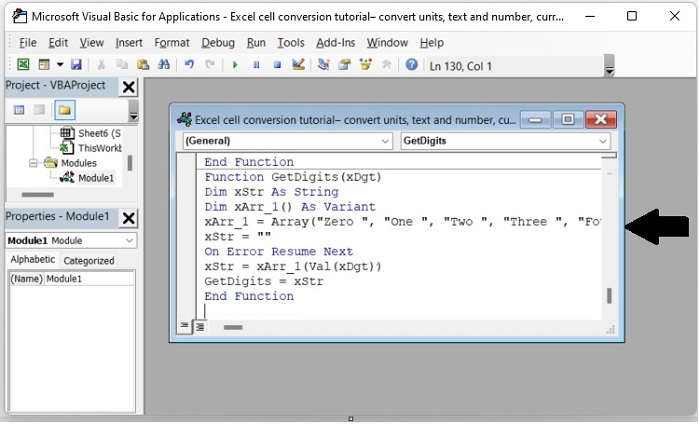The width and height of the screenshot is (700, 424).
Task: Select the Modules folder
Action: coord(79,163)
